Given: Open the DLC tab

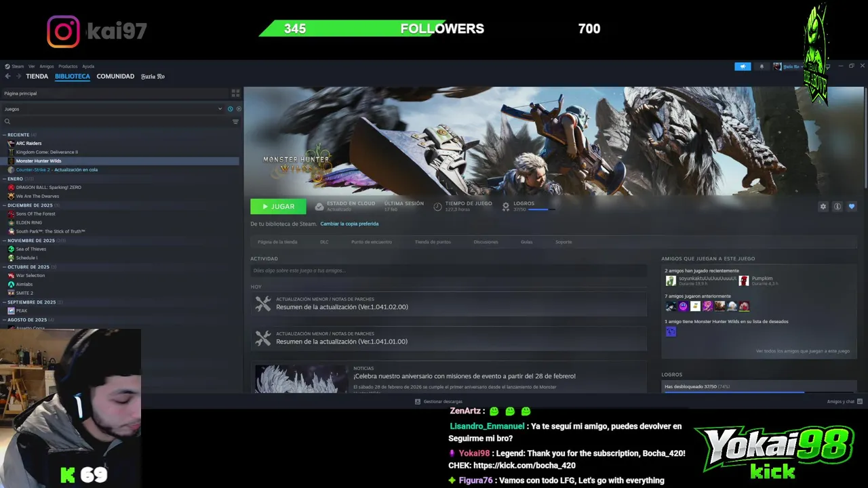Looking at the screenshot, I should (x=324, y=242).
